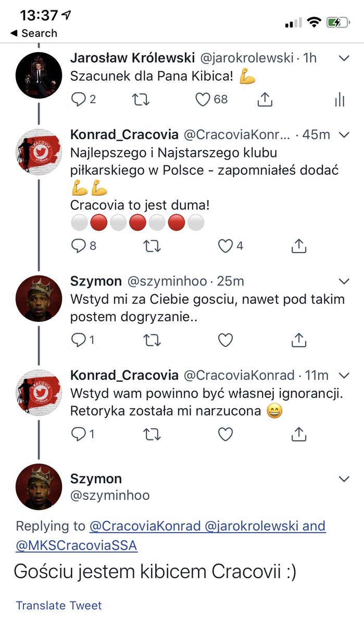Viewport: 364px width, 625px height.
Task: Share Konrad_Cracovia's ignorancji reply
Action: click(298, 433)
